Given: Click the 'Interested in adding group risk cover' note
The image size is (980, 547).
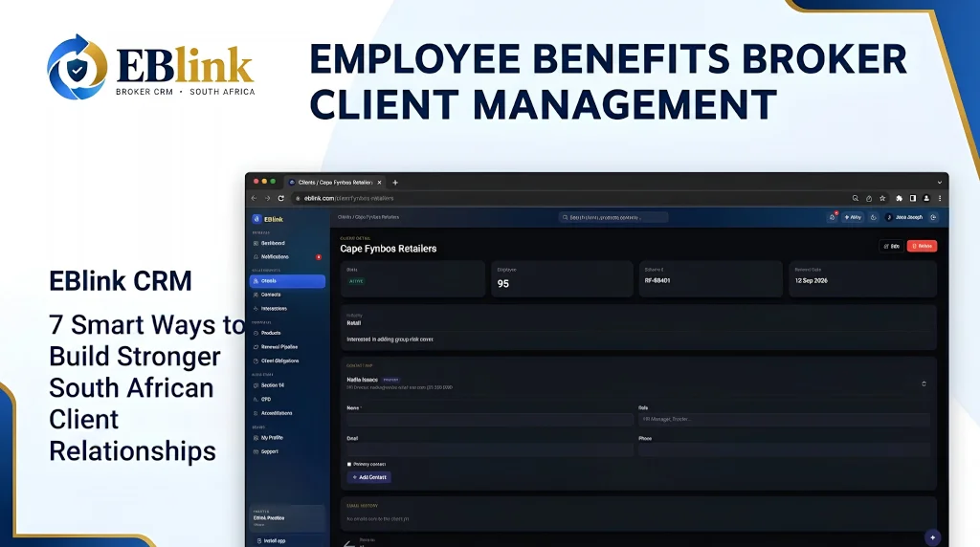Looking at the screenshot, I should (390, 339).
